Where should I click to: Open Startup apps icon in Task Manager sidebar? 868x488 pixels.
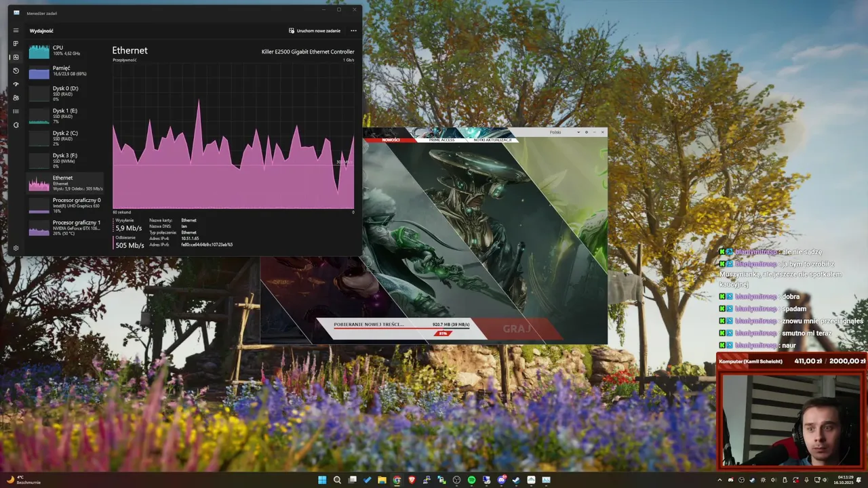point(16,84)
